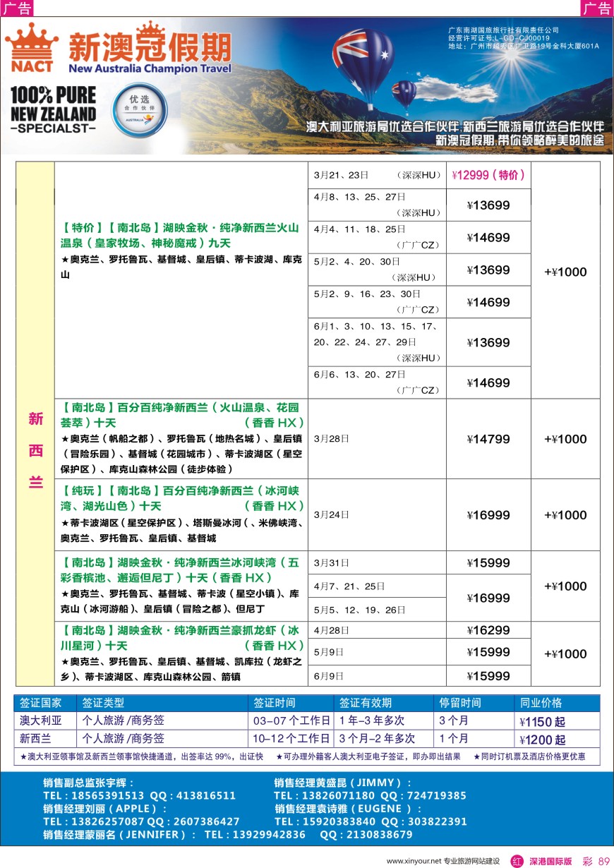Click the 3月28日 departure date
614x868 pixels.
332,438
